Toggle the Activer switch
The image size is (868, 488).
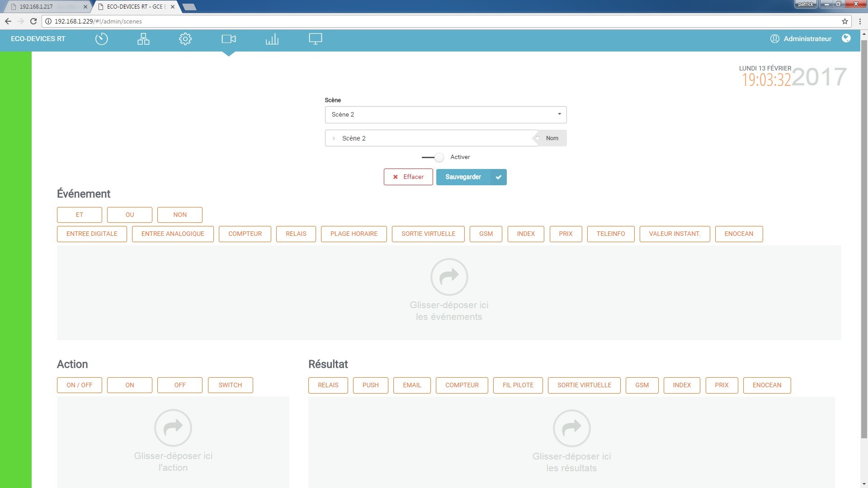click(x=433, y=157)
